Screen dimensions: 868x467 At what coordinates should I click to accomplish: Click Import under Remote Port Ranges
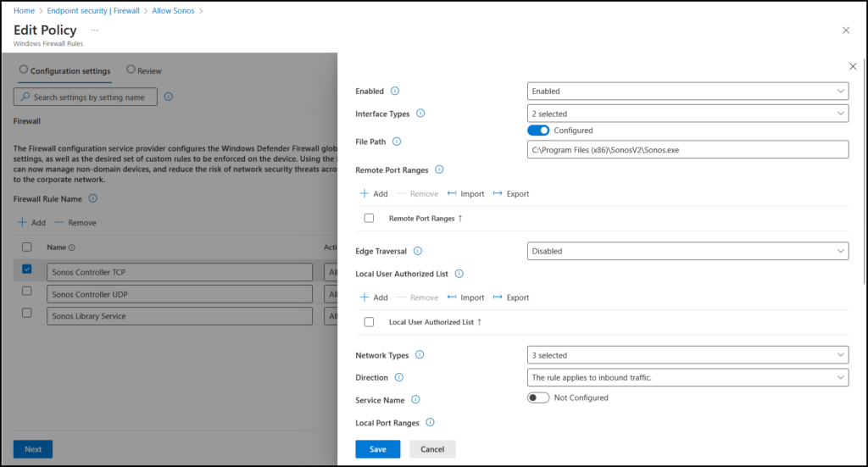click(465, 194)
